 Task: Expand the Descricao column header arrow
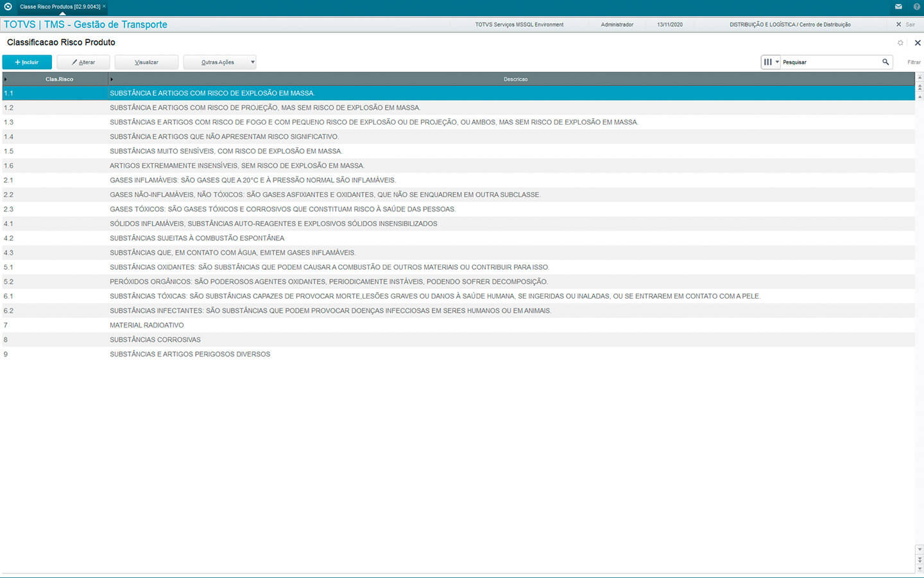click(x=111, y=79)
